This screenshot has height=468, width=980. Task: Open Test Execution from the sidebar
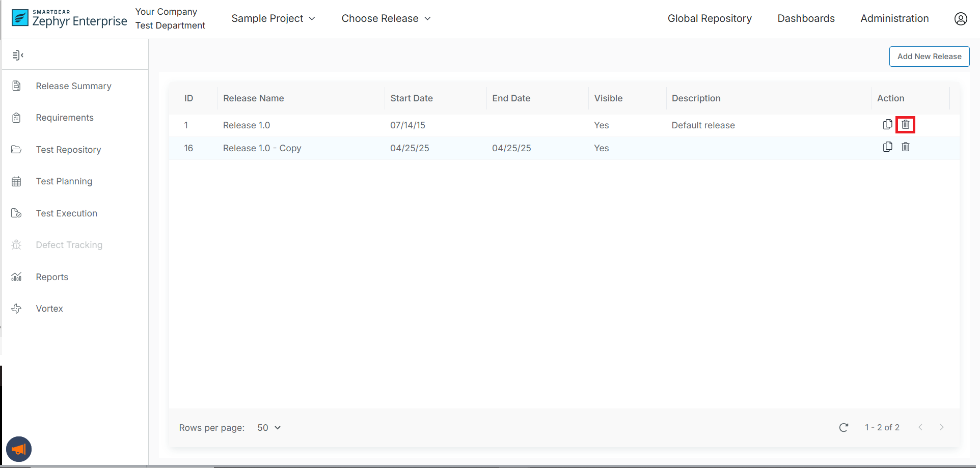(x=66, y=213)
